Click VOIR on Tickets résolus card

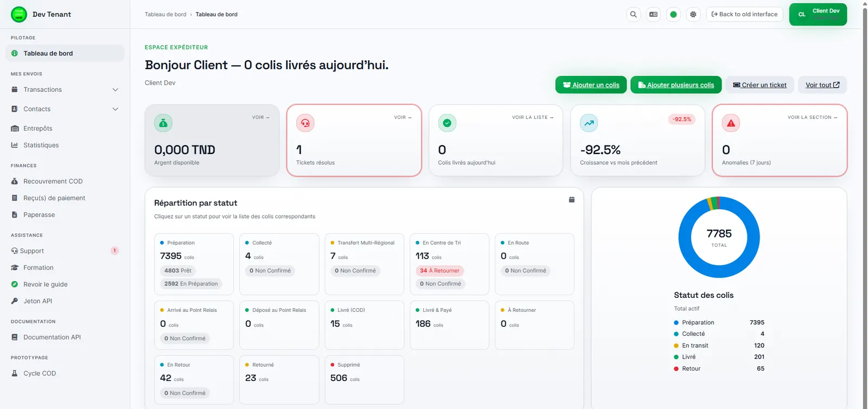403,117
